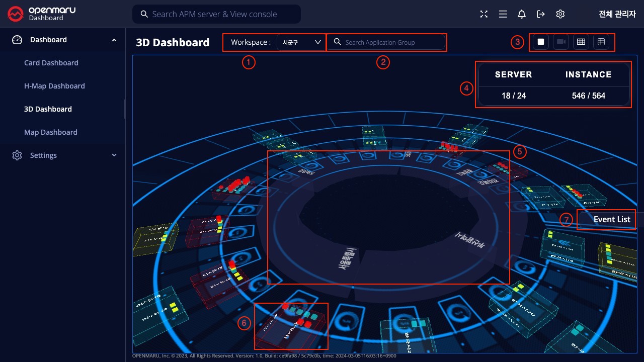Expand the Settings sidebar section chevron
The width and height of the screenshot is (644, 362).
click(x=114, y=155)
